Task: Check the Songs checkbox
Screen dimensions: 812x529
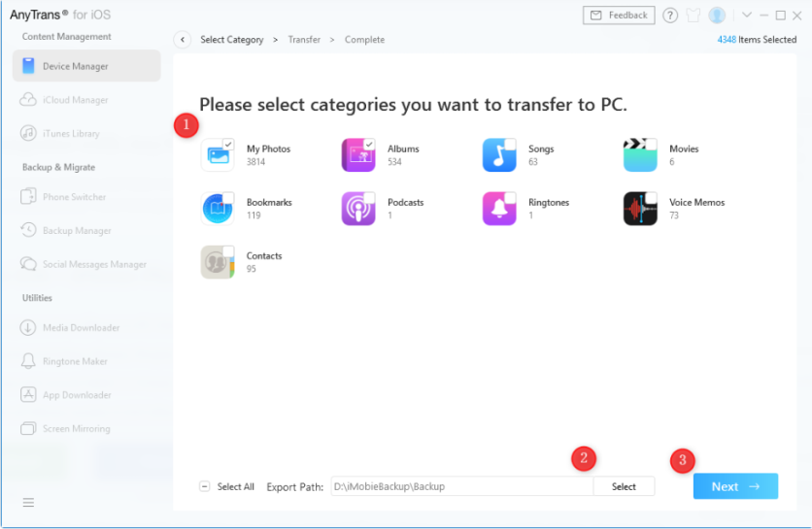Action: [x=510, y=145]
